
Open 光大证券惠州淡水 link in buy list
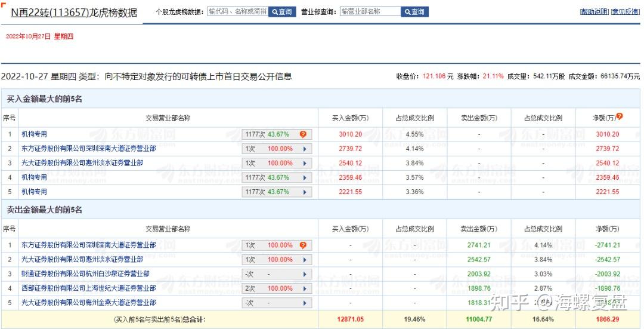pyautogui.click(x=82, y=163)
